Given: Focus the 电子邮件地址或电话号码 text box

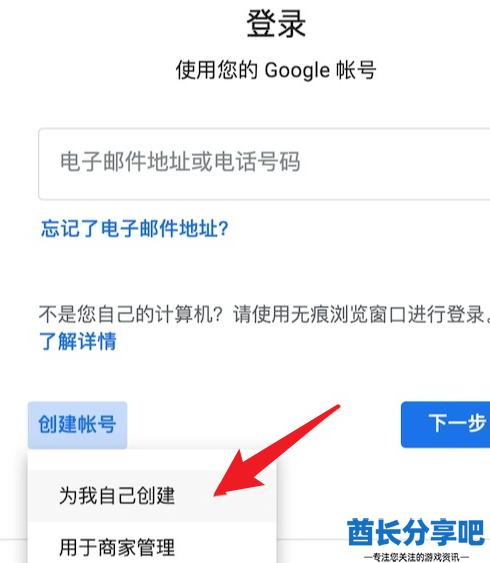Looking at the screenshot, I should (264, 163).
